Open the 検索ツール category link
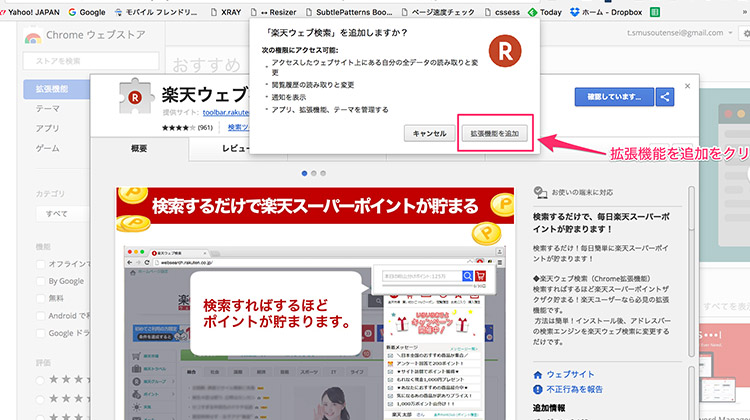This screenshot has height=420, width=750. coord(238,127)
